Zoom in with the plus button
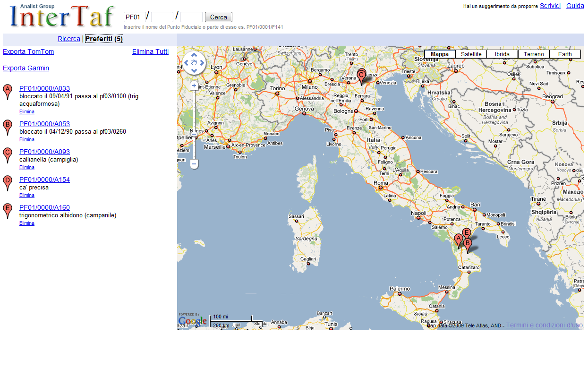Viewport: 588px width, 368px height. (x=194, y=86)
